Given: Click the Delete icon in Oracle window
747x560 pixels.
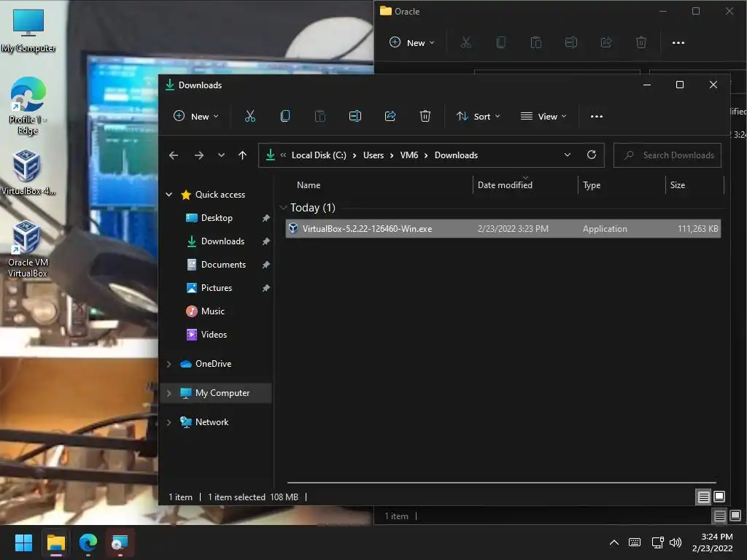Looking at the screenshot, I should coord(641,42).
